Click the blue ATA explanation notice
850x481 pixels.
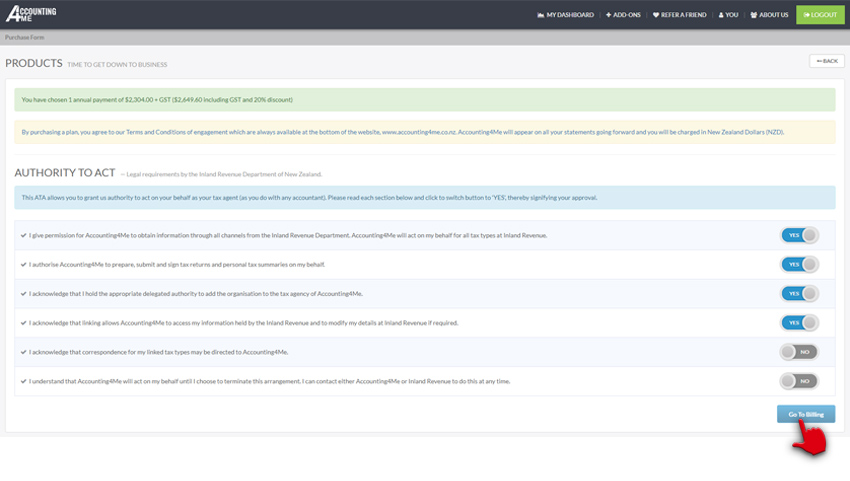point(424,198)
